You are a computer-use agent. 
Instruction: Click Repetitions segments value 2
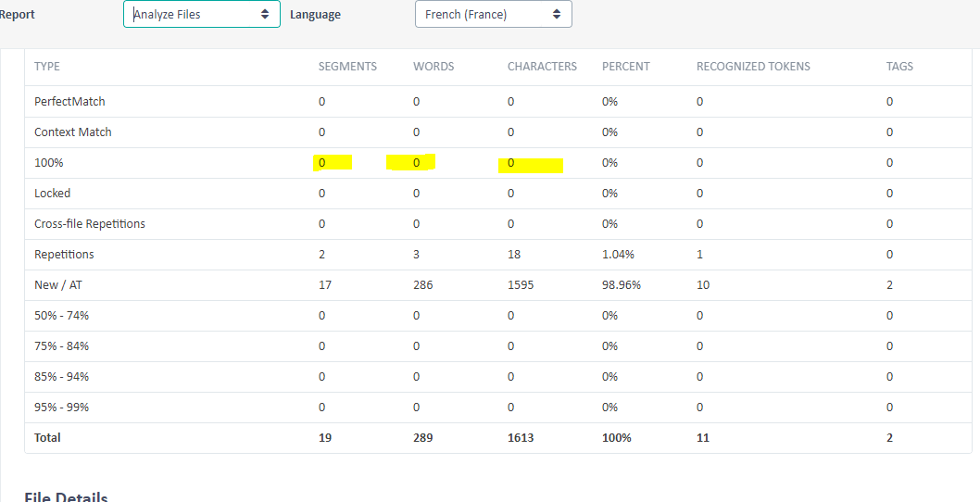(x=321, y=255)
